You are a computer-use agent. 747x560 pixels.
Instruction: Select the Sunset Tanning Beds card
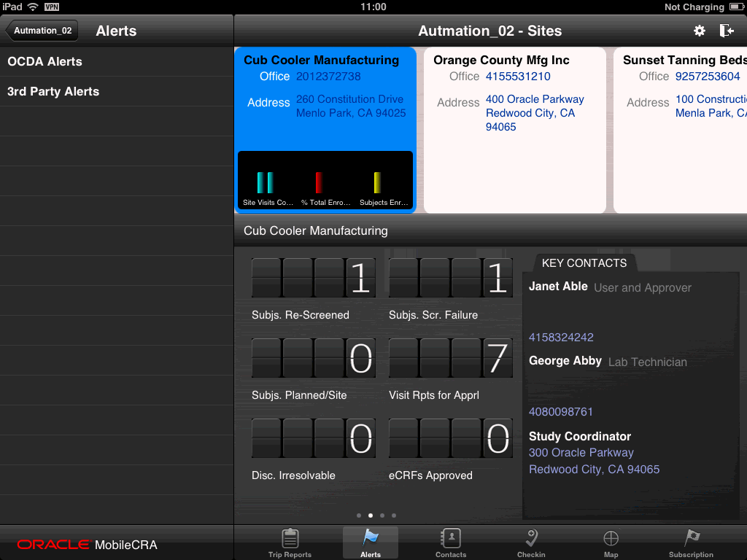point(681,130)
